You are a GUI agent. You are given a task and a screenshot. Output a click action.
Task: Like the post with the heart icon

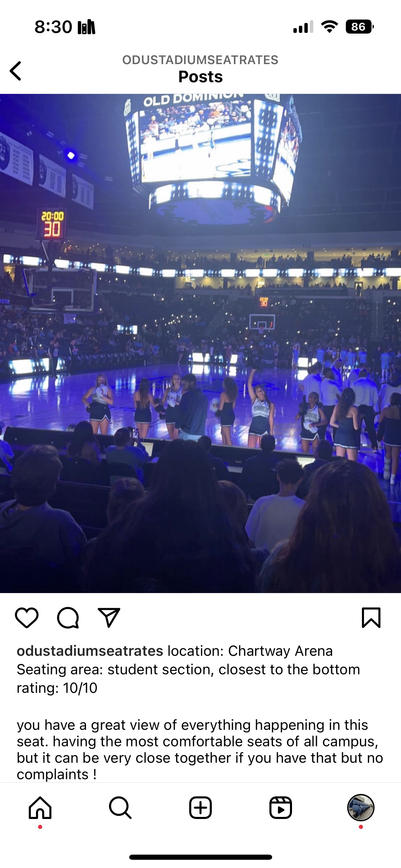tap(27, 617)
